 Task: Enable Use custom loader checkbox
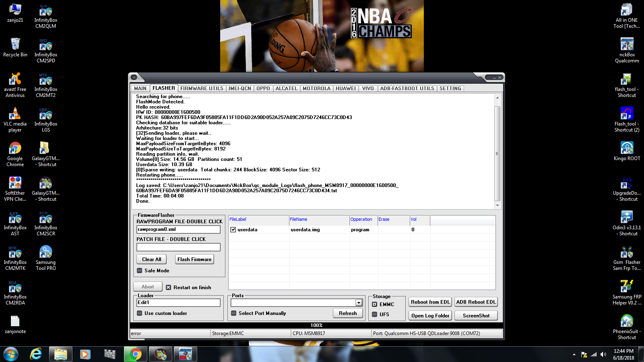tap(140, 313)
